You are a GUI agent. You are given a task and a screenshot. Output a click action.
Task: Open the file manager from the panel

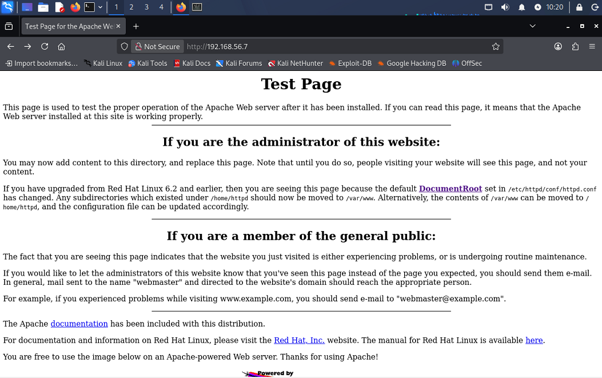coord(43,7)
